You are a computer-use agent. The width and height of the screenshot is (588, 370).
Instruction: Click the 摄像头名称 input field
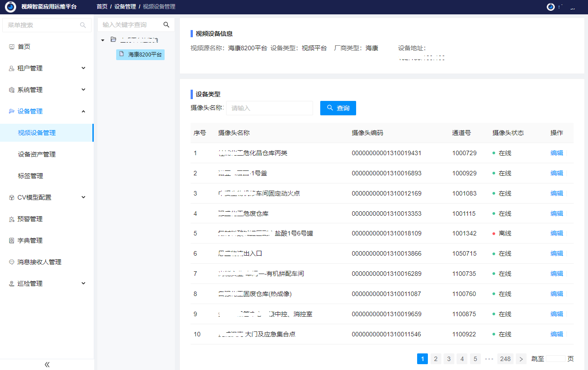coord(270,108)
